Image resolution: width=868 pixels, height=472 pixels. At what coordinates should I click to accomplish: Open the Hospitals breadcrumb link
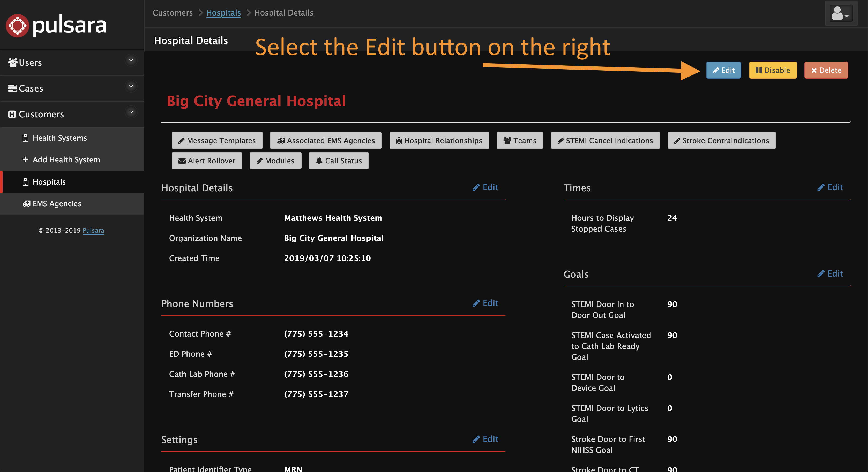[223, 13]
